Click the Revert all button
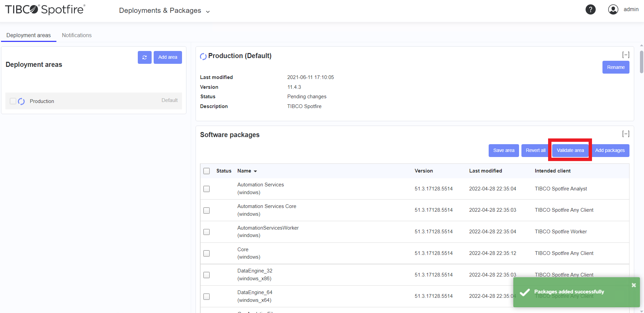The image size is (644, 313). pos(536,151)
